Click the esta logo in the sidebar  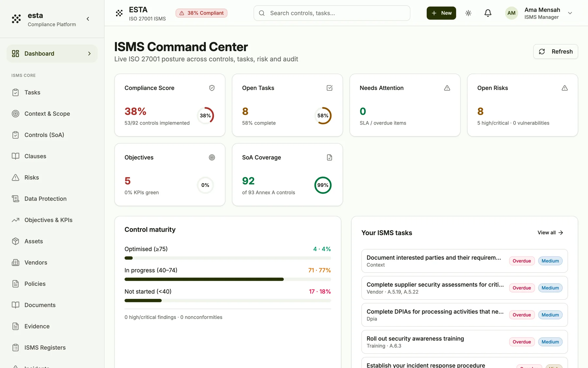point(16,19)
